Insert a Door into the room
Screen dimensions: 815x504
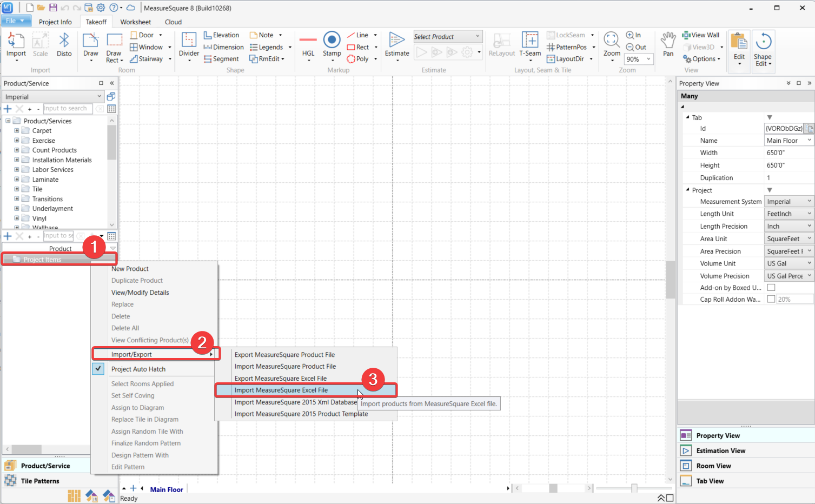pyautogui.click(x=146, y=35)
